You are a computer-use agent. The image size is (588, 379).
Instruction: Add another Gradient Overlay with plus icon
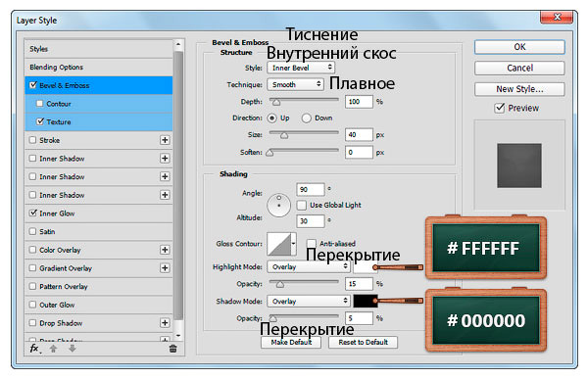click(165, 268)
